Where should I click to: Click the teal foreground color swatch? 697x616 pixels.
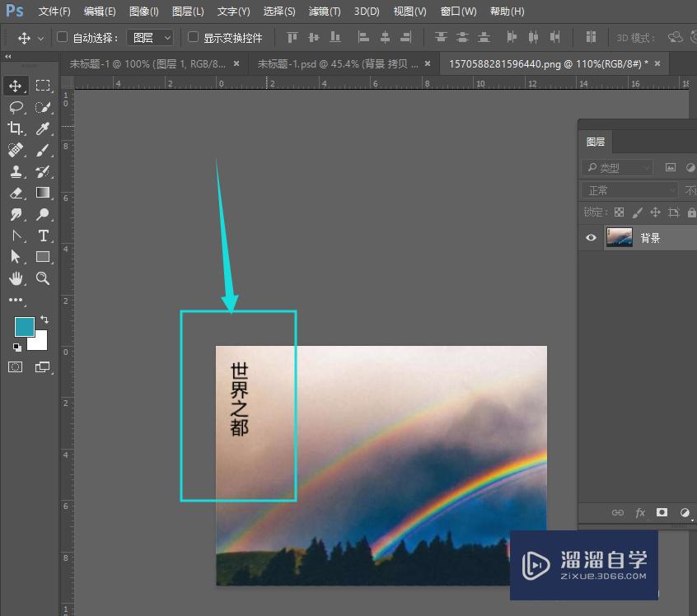point(24,327)
